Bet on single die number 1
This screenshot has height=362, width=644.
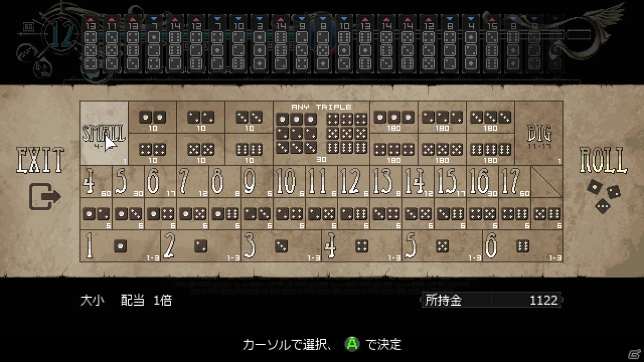[x=120, y=246]
